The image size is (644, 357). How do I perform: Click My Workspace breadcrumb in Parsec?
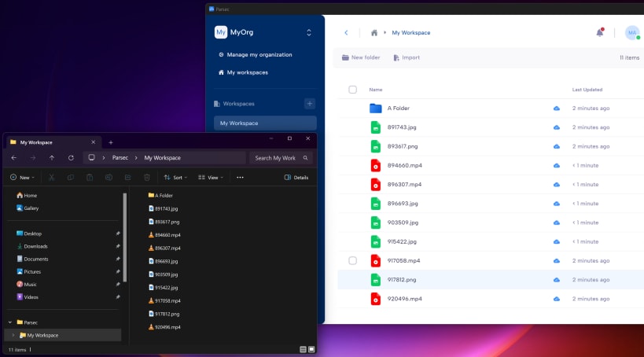click(x=410, y=32)
